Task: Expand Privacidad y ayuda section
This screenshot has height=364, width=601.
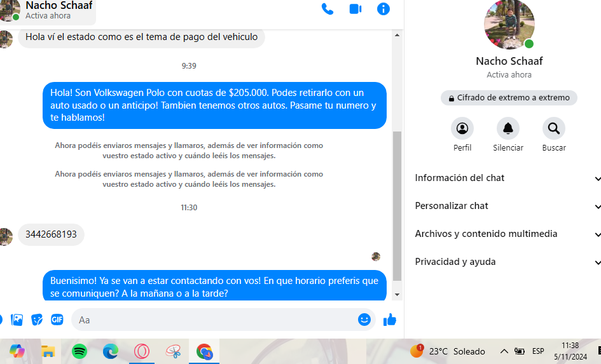Action: tap(508, 262)
